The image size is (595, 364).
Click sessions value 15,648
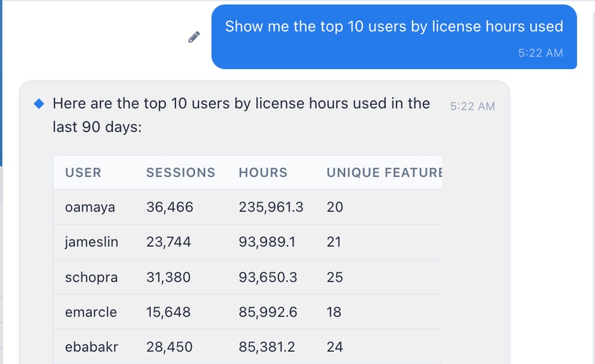(x=169, y=312)
